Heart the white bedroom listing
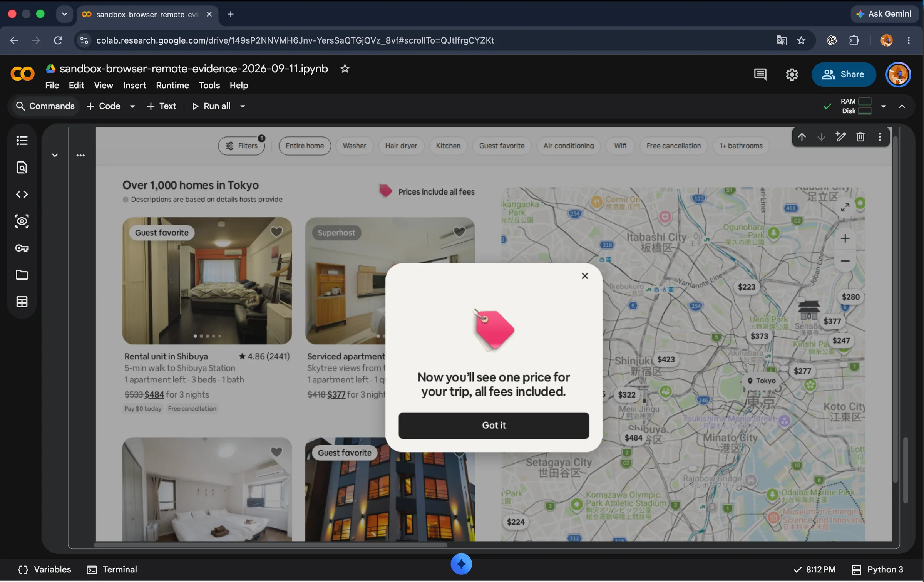 (x=276, y=452)
